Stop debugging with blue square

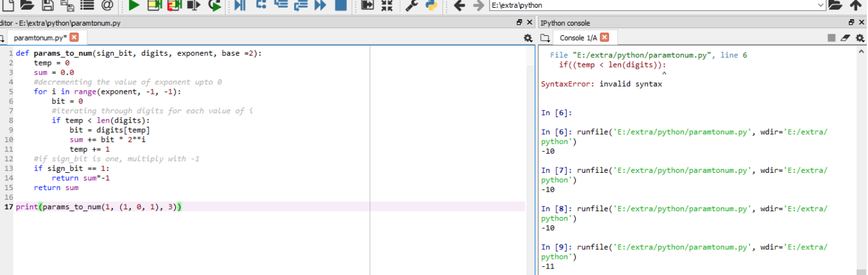click(340, 5)
